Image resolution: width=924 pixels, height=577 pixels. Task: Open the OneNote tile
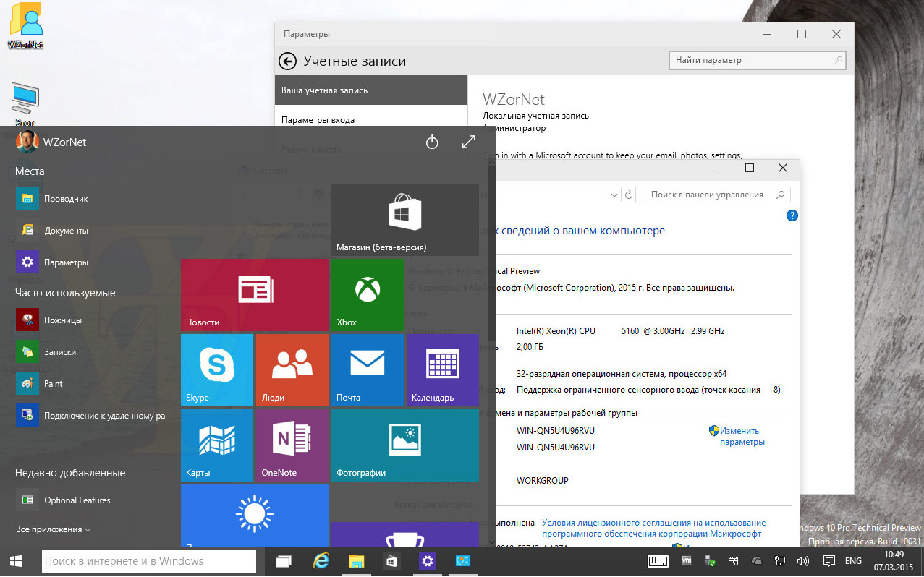click(x=292, y=444)
